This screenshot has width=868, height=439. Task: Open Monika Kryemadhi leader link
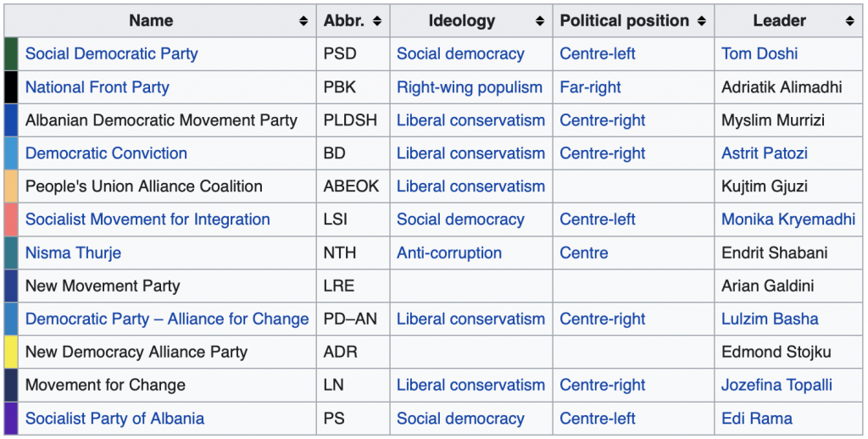tap(788, 219)
